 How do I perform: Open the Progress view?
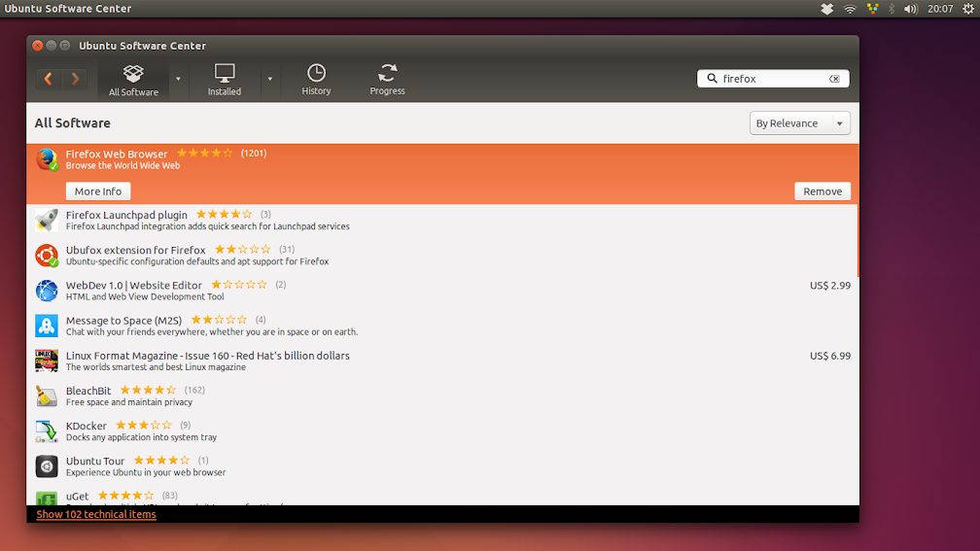tap(387, 80)
